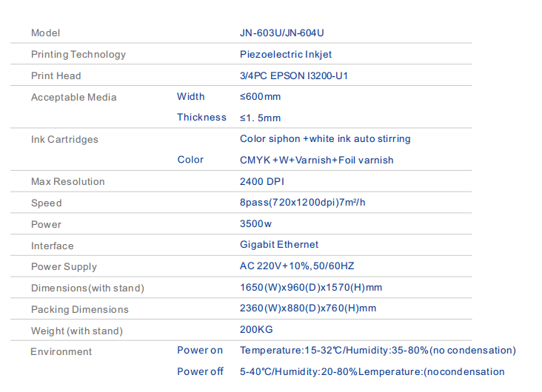Click the Gigabit Ethernet interface value
Image resolution: width=542 pixels, height=392 pixels.
(279, 245)
